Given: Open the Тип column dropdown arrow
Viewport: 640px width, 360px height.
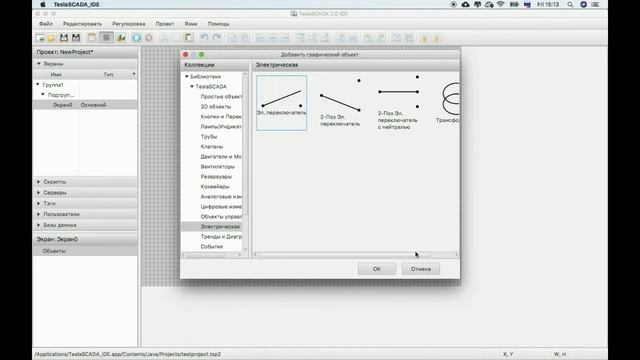Looking at the screenshot, I should click(x=134, y=74).
